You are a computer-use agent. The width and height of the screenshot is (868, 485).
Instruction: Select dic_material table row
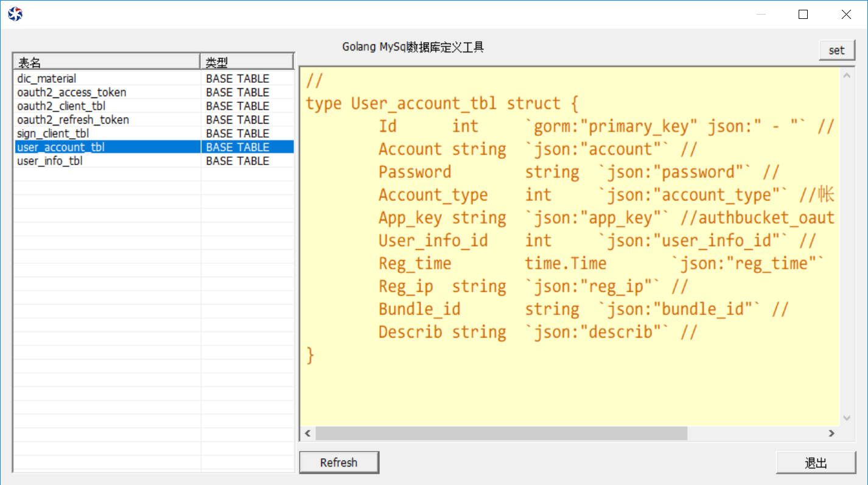(x=47, y=79)
